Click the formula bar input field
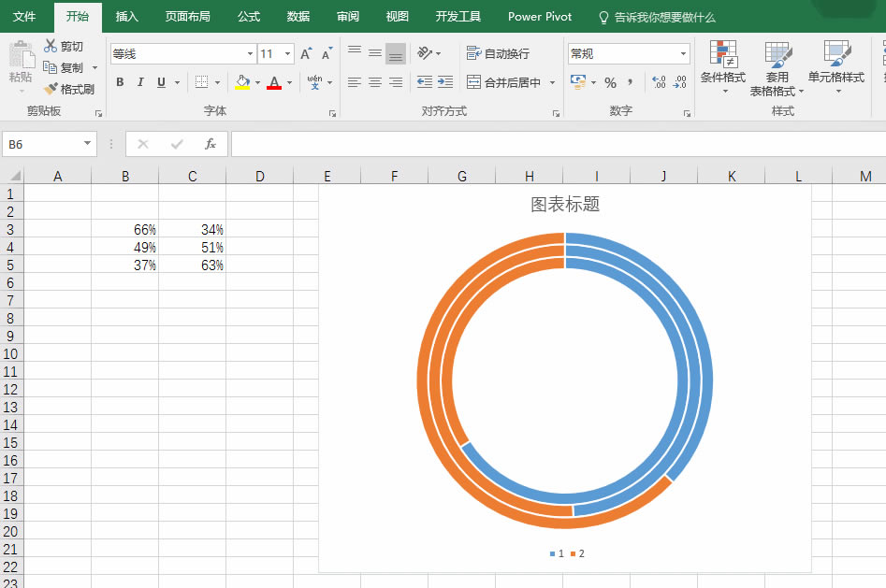This screenshot has height=588, width=886. (x=559, y=144)
